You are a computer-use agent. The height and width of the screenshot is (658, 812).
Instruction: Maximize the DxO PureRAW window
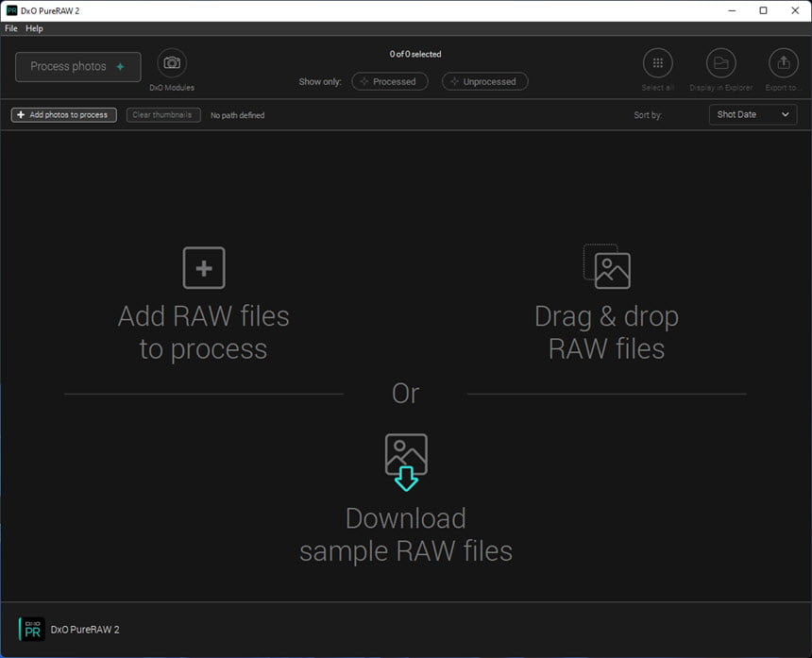763,10
